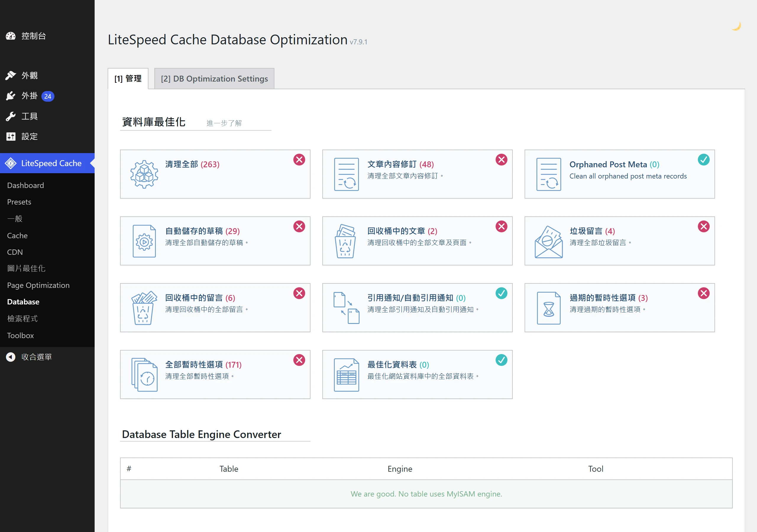Click the table chart icon for 最佳化資料表
This screenshot has width=757, height=532.
[346, 375]
